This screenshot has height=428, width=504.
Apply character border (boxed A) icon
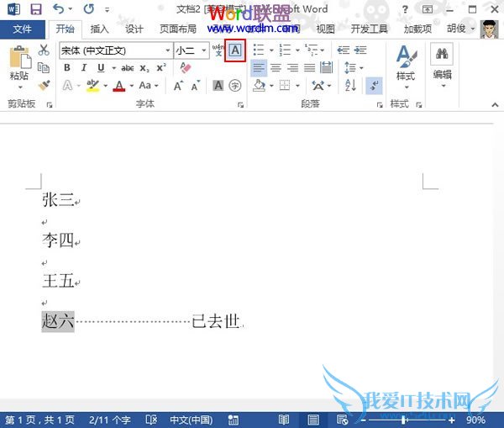(x=235, y=50)
